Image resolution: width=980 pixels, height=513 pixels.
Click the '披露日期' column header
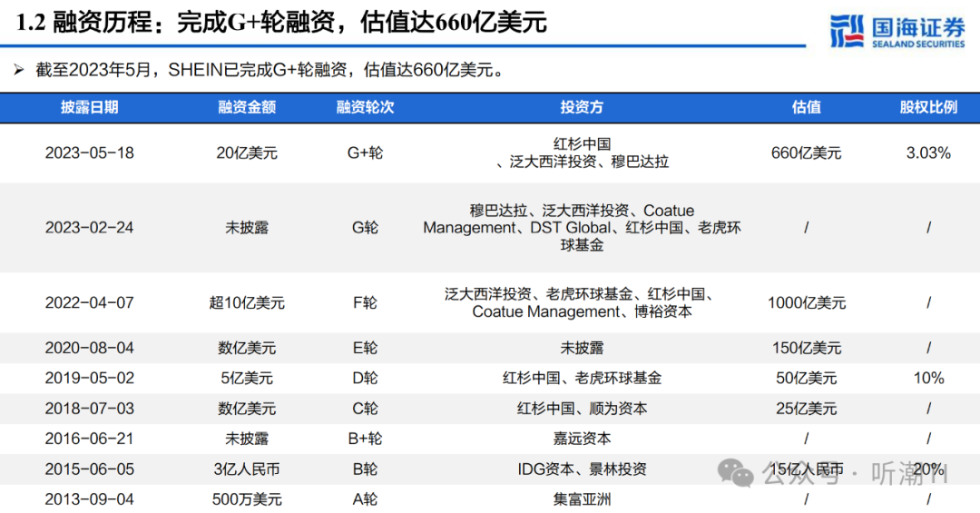89,107
